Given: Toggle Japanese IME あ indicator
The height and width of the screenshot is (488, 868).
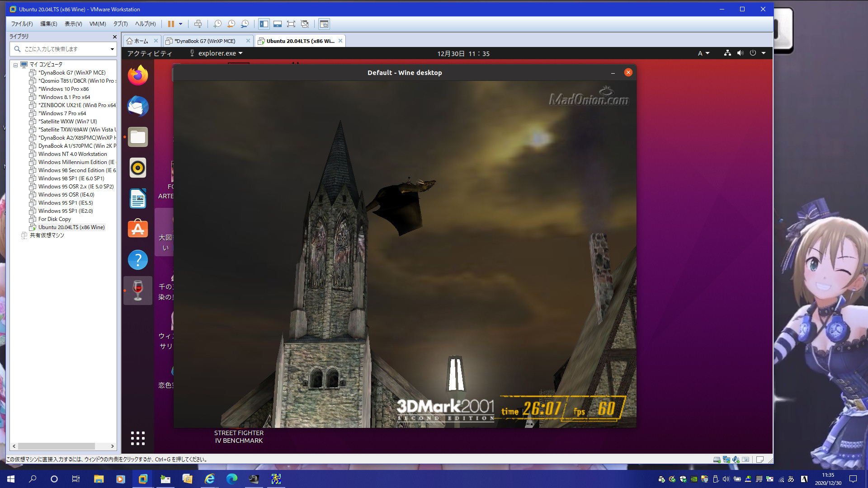Looking at the screenshot, I should (791, 479).
